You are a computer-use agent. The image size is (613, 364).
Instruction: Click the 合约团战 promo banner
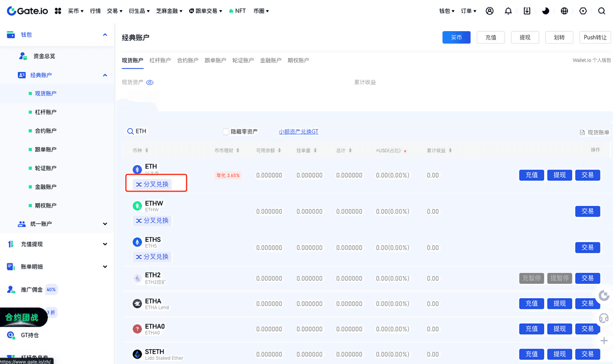(x=23, y=317)
